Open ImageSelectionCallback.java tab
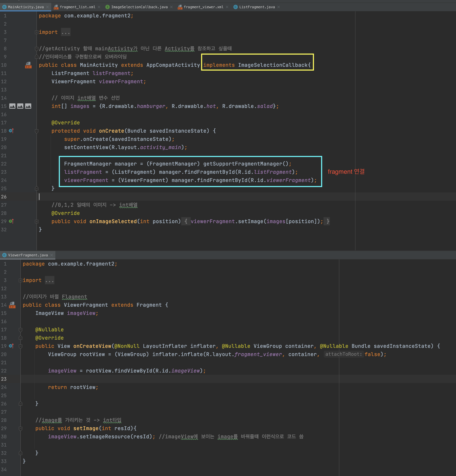The image size is (456, 476). coord(139,7)
